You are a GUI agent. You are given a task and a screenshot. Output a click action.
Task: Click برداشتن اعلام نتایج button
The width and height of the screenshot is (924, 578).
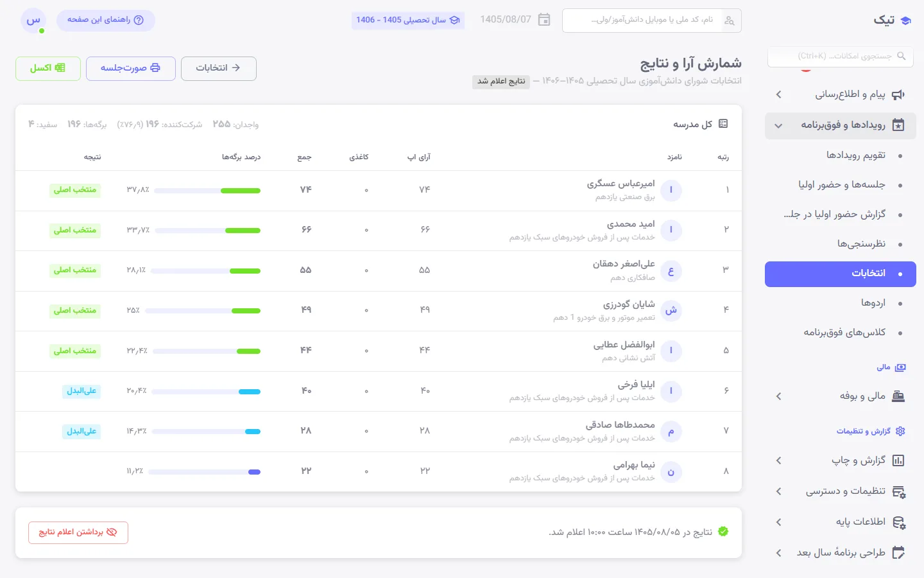click(x=78, y=532)
